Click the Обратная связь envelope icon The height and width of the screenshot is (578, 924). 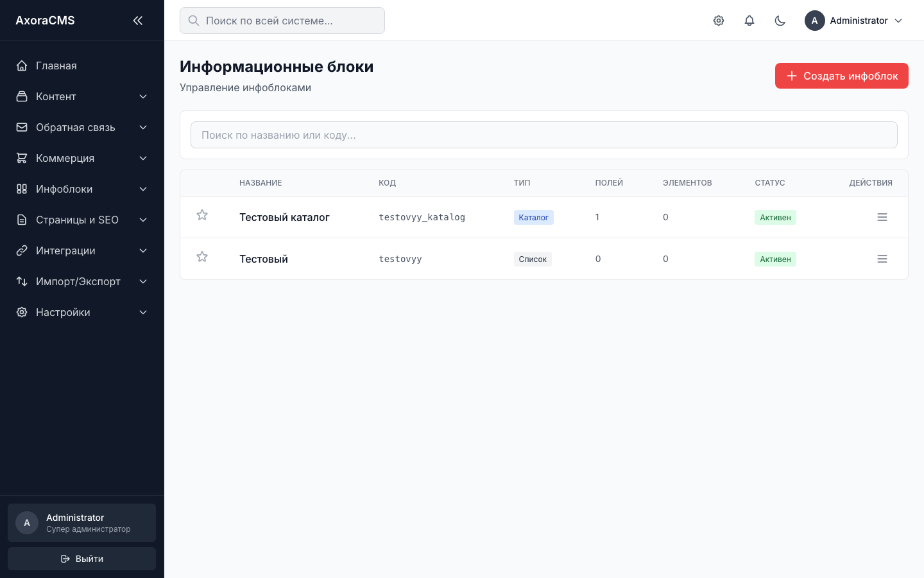pos(22,127)
